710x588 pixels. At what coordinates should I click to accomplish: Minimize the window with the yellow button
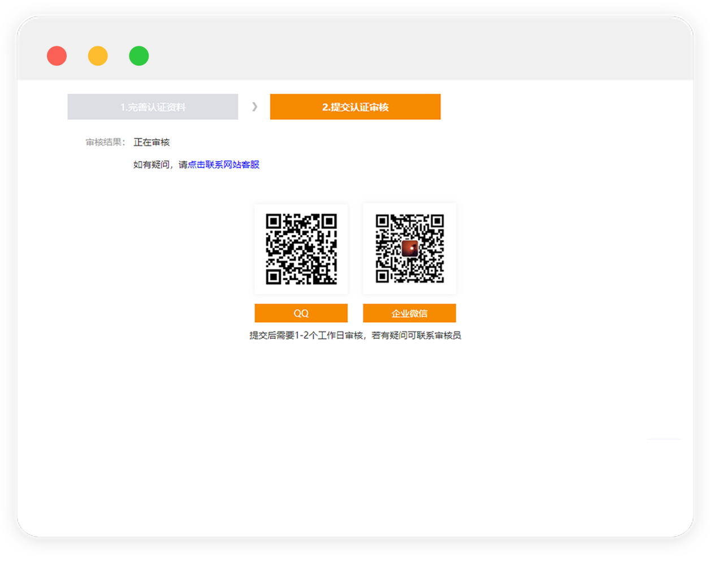(98, 56)
